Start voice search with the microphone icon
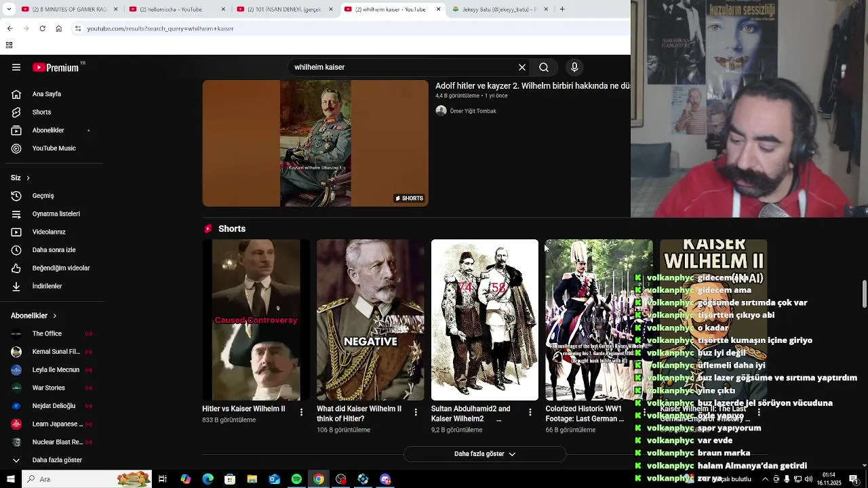The height and width of the screenshot is (488, 868). click(574, 67)
